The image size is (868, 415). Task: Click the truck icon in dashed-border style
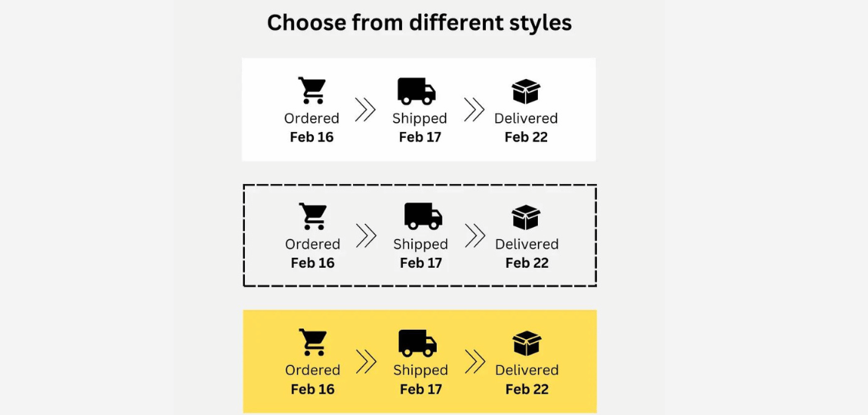coord(424,216)
